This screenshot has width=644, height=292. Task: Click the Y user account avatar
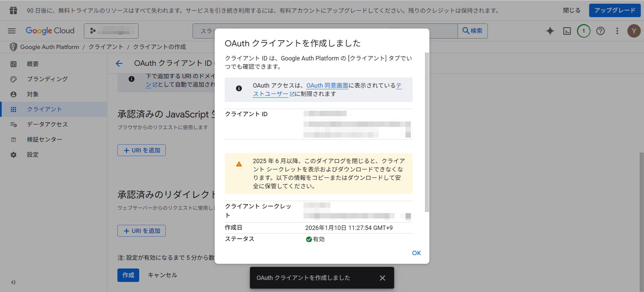coord(634,31)
